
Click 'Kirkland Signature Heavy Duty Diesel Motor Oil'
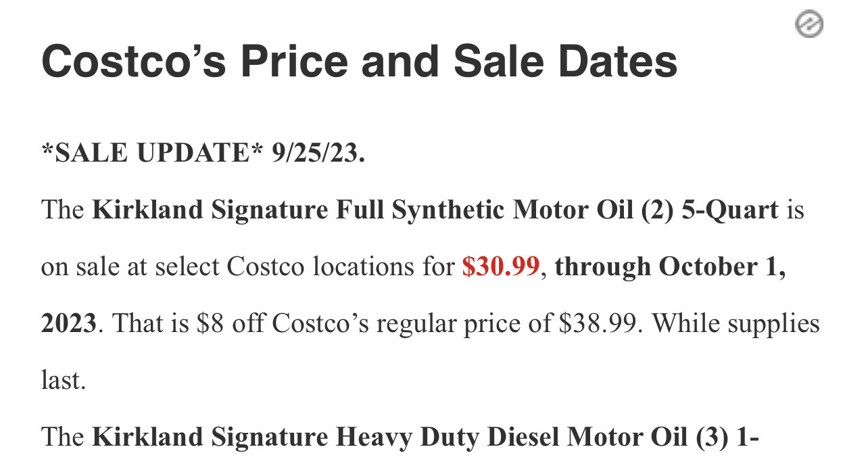383,438
